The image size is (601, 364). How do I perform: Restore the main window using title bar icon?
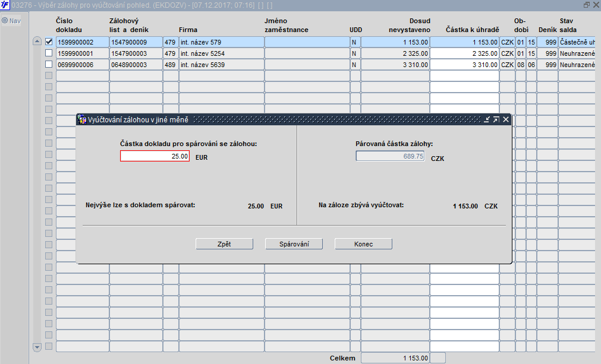coord(586,5)
